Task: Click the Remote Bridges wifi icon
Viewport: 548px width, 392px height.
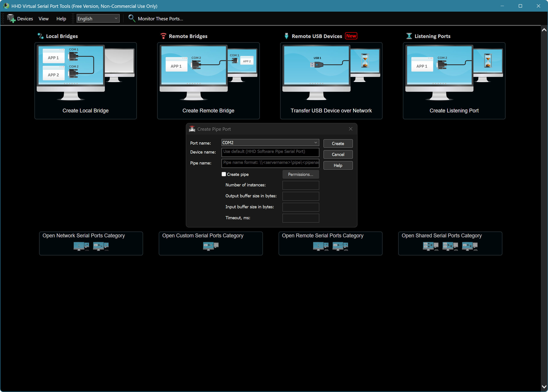Action: pos(163,36)
